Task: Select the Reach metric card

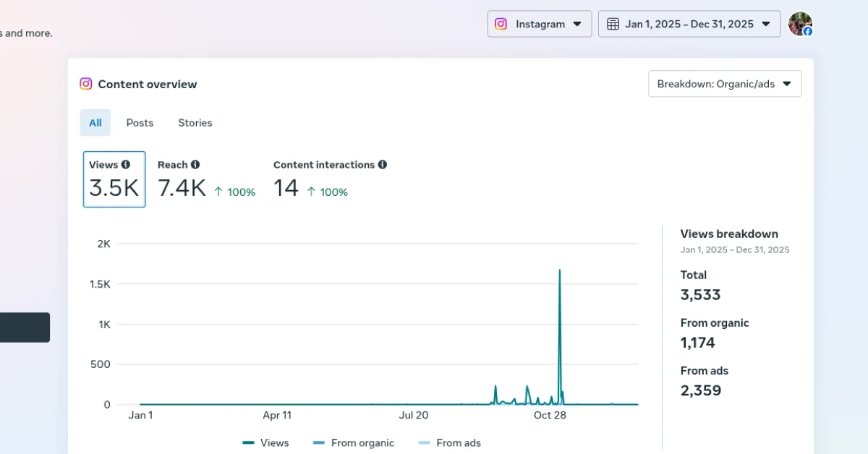Action: tap(206, 179)
